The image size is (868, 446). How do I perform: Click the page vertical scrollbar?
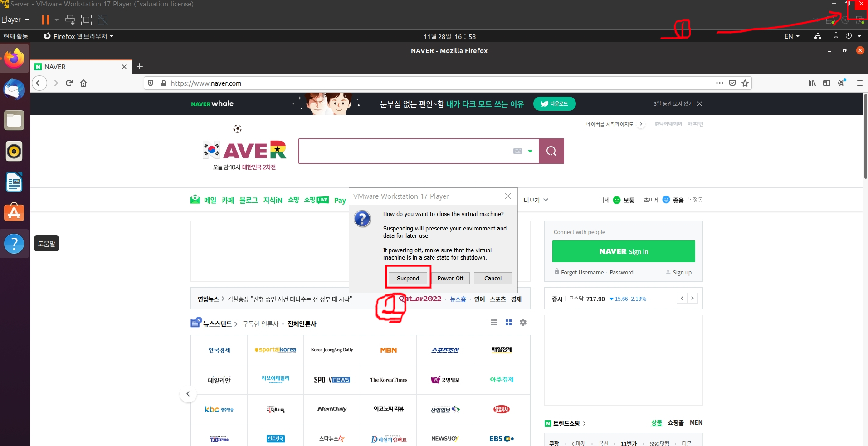point(865,136)
